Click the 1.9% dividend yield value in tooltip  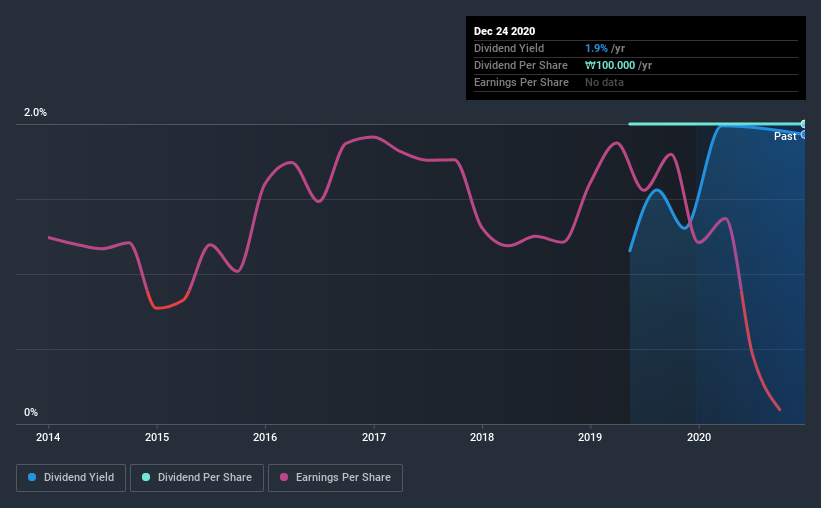tap(596, 48)
